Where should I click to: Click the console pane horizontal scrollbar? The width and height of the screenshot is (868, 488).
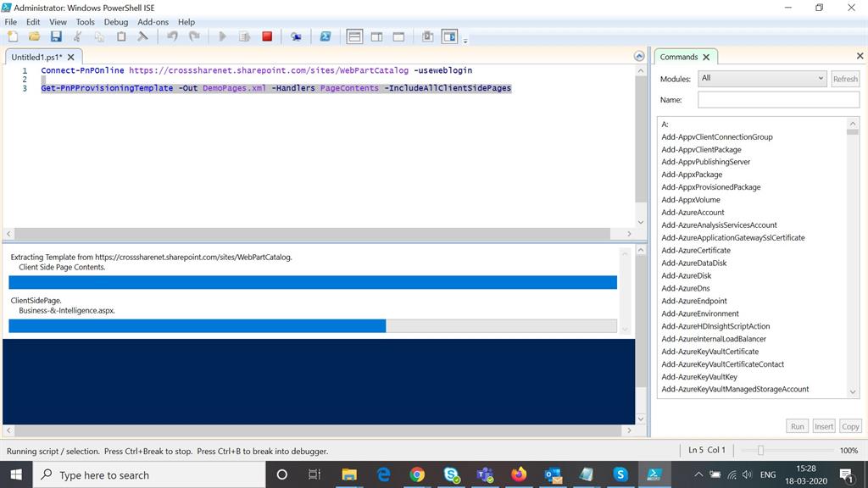coord(317,430)
